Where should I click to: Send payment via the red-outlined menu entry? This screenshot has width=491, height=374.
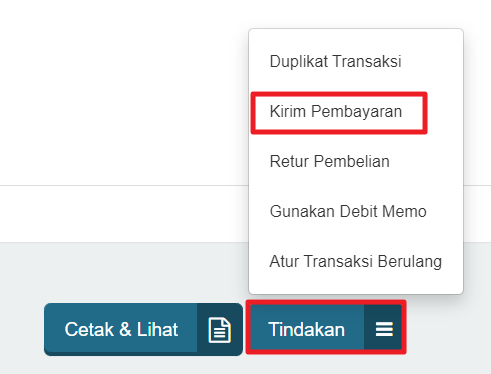(x=336, y=111)
